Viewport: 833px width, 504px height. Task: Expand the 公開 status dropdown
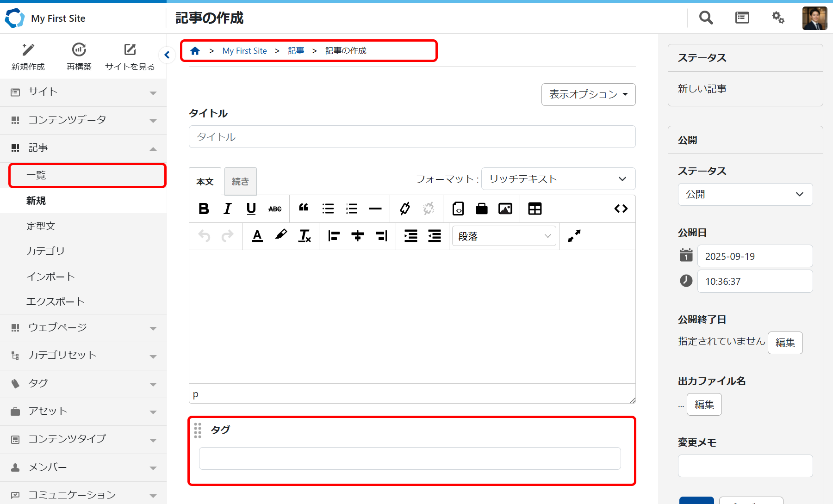745,195
